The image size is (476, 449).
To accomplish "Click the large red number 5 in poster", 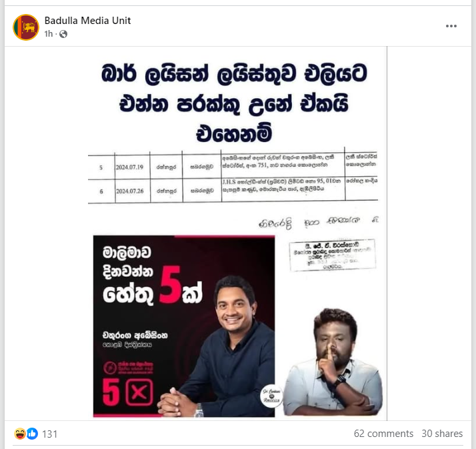I will 170,284.
